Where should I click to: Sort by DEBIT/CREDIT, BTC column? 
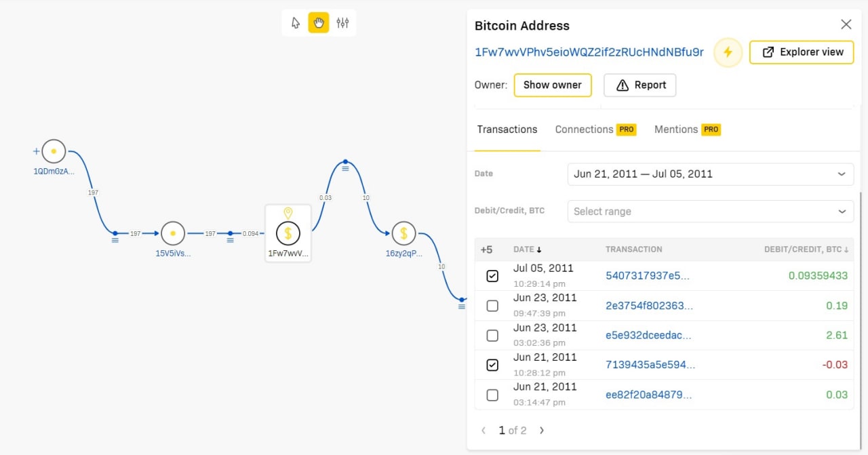tap(806, 250)
